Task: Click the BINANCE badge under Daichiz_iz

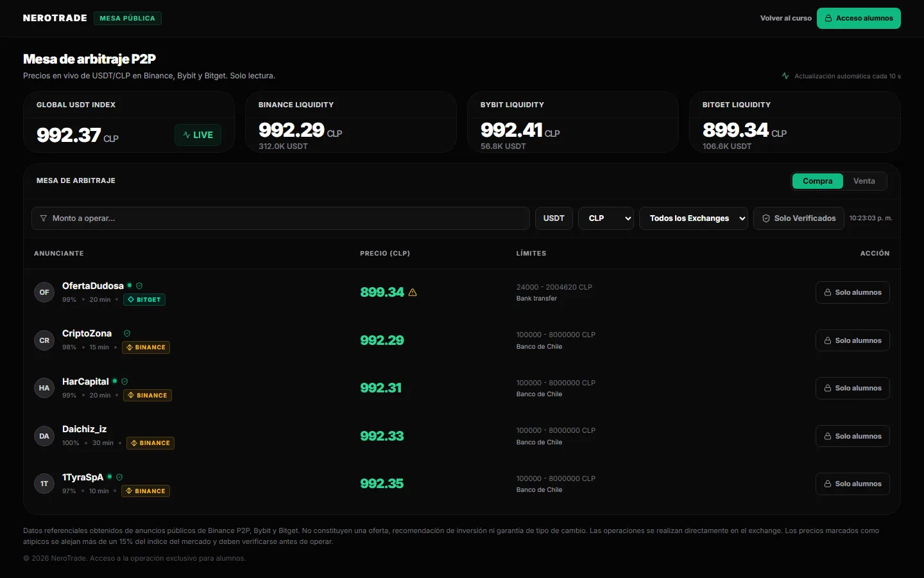Action: pos(151,443)
